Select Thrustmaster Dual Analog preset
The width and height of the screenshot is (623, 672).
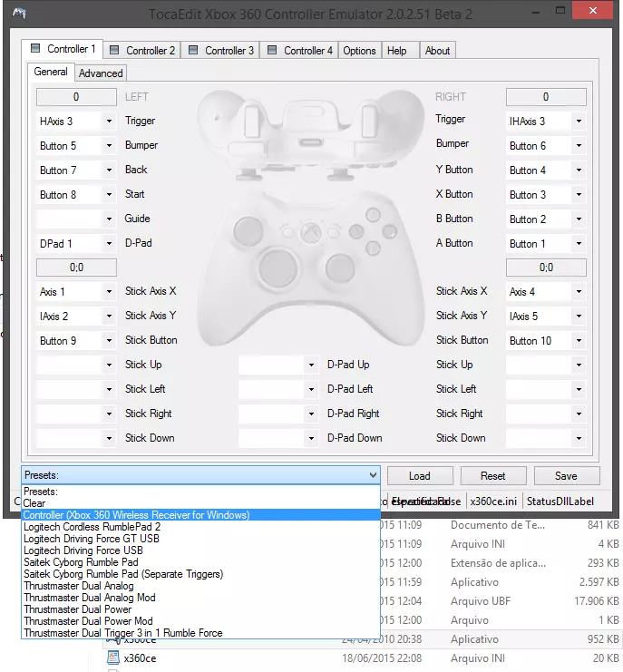200,586
